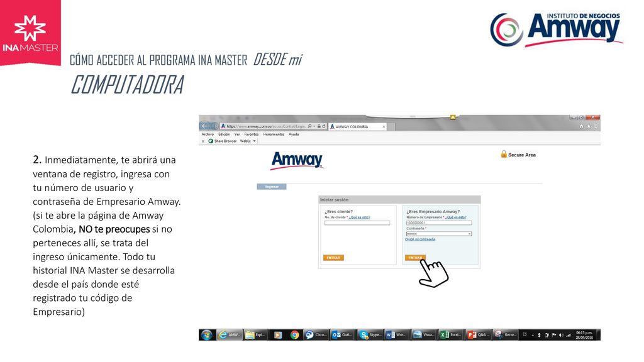Open the Favoritos menu
Image resolution: width=644 pixels, height=362 pixels.
(252, 134)
